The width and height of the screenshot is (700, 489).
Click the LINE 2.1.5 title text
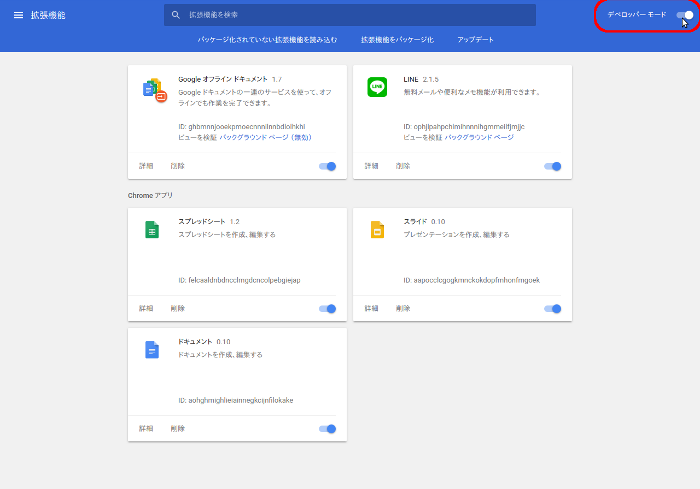421,79
